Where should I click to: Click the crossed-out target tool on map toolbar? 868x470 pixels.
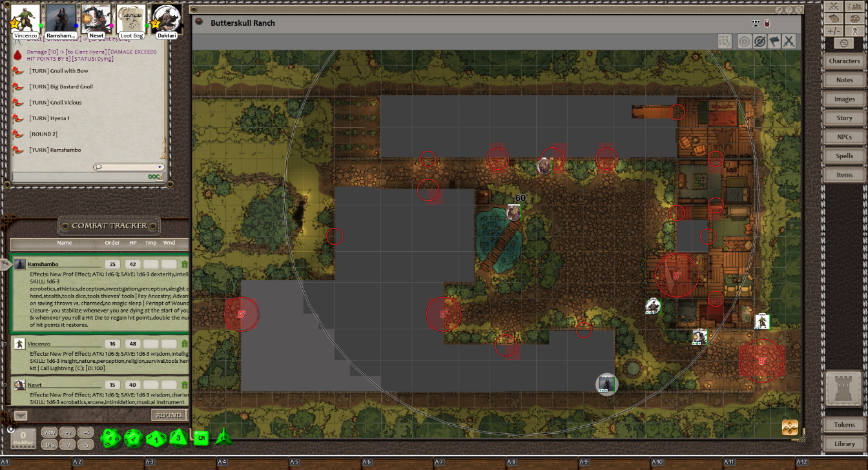(759, 41)
